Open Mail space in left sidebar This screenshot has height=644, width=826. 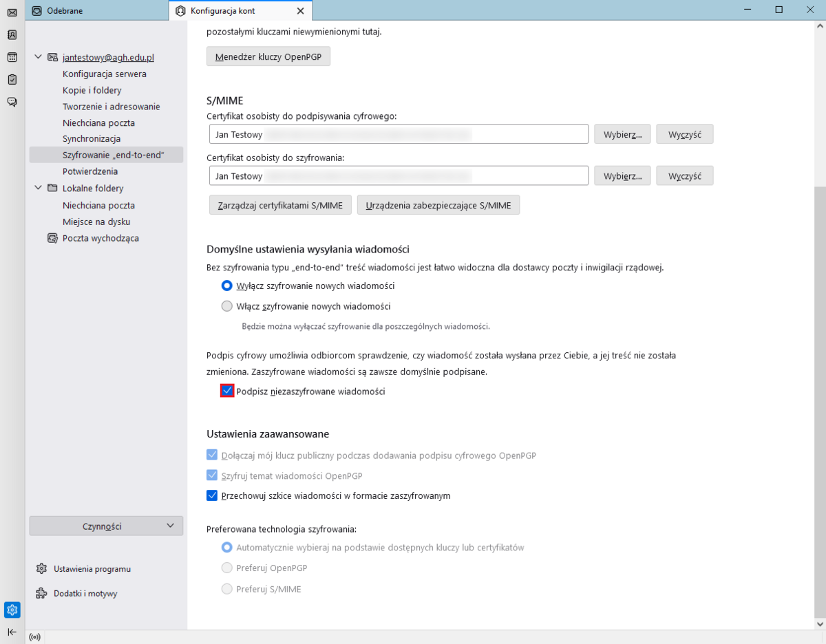pos(12,13)
